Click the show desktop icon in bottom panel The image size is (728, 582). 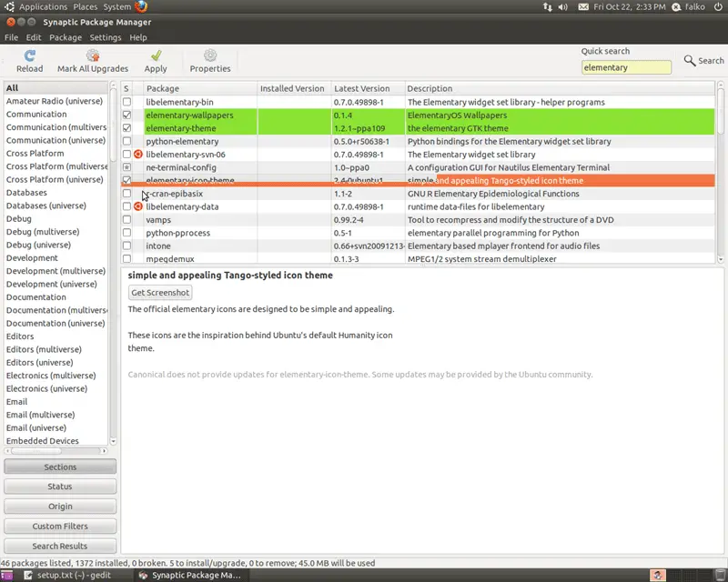point(6,576)
